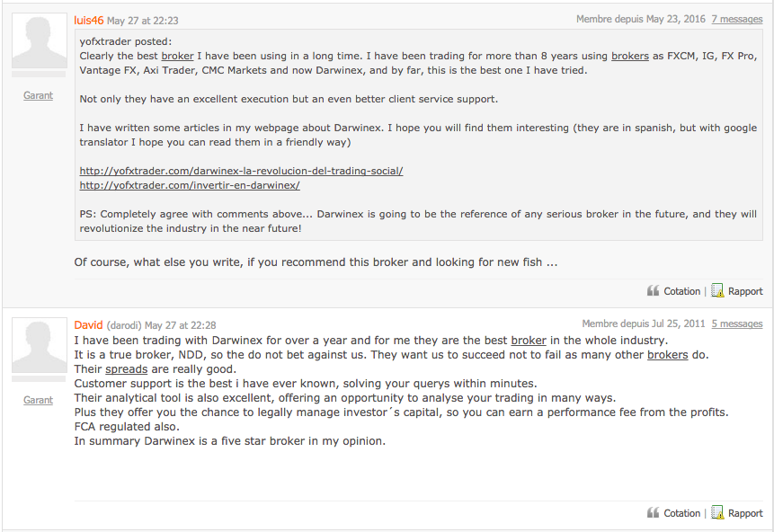Click the Rapport report icon on David's post
The height and width of the screenshot is (532, 774).
[x=717, y=512]
